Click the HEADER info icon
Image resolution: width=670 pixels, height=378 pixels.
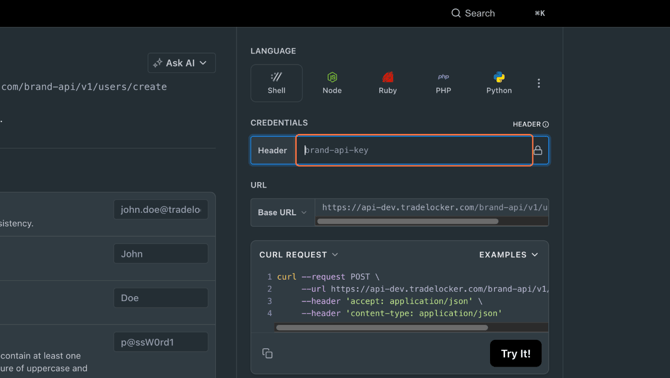[x=546, y=124]
